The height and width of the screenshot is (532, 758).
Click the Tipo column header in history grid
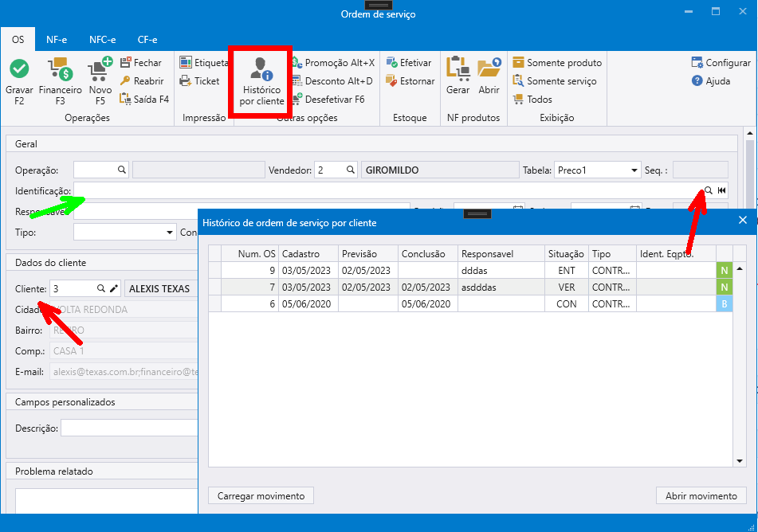(612, 254)
